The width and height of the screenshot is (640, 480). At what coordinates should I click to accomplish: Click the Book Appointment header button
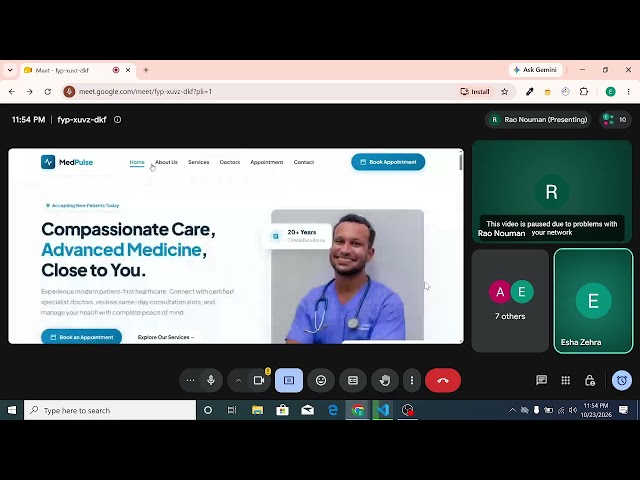pos(388,162)
